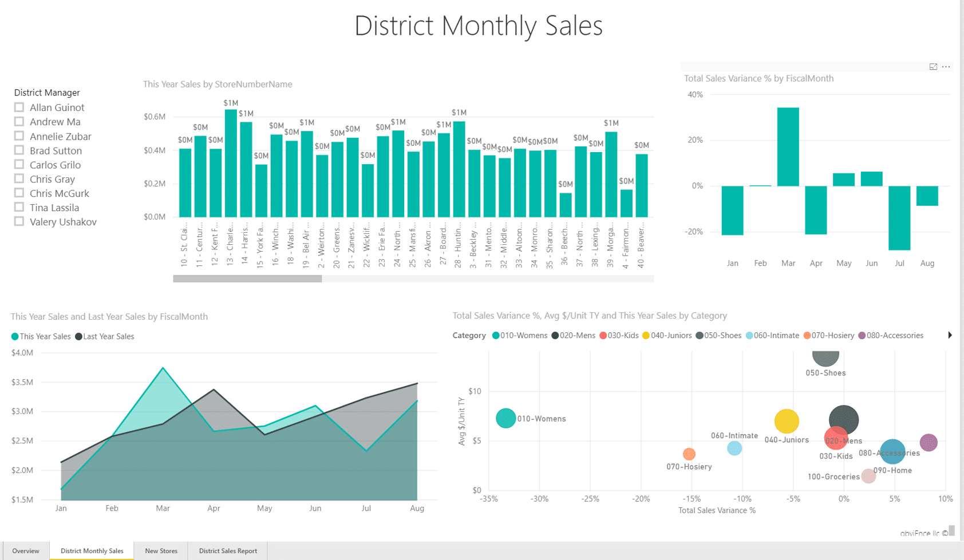Viewport: 964px width, 560px height.
Task: Select the 060-Intimate category legend marker
Action: click(x=748, y=335)
